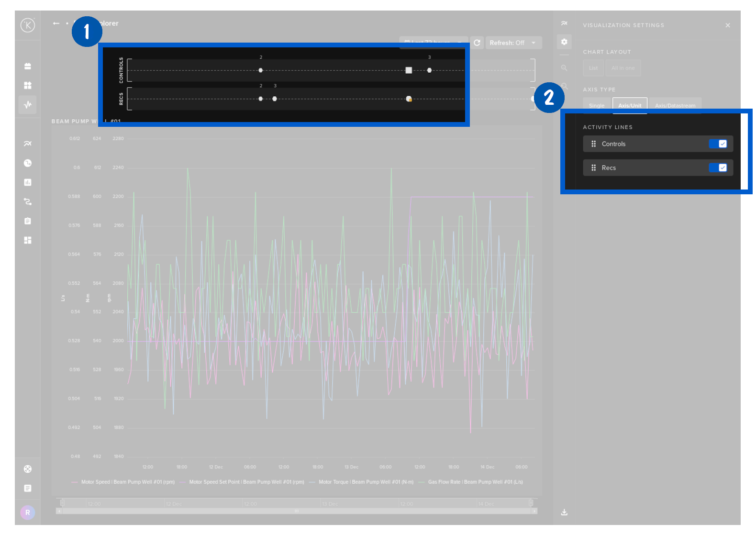Viewport: 756px width, 536px height.
Task: Click the time range slider left handle
Action: pos(62,502)
